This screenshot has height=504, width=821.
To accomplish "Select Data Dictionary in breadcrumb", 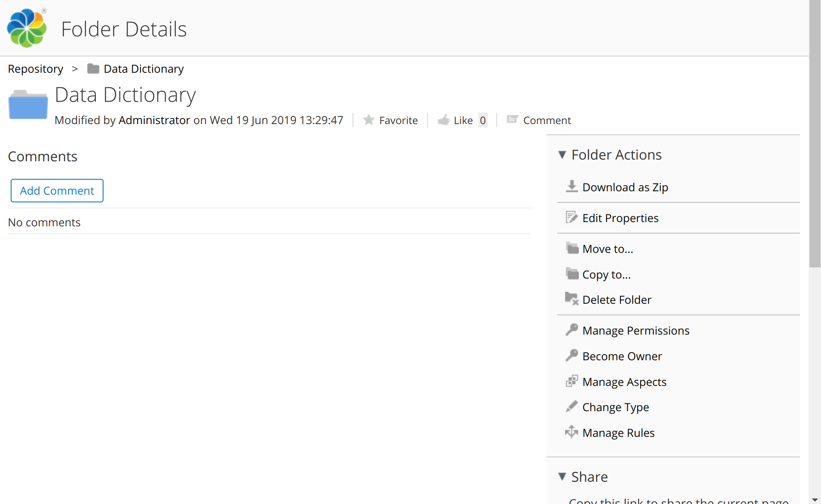I will click(143, 68).
